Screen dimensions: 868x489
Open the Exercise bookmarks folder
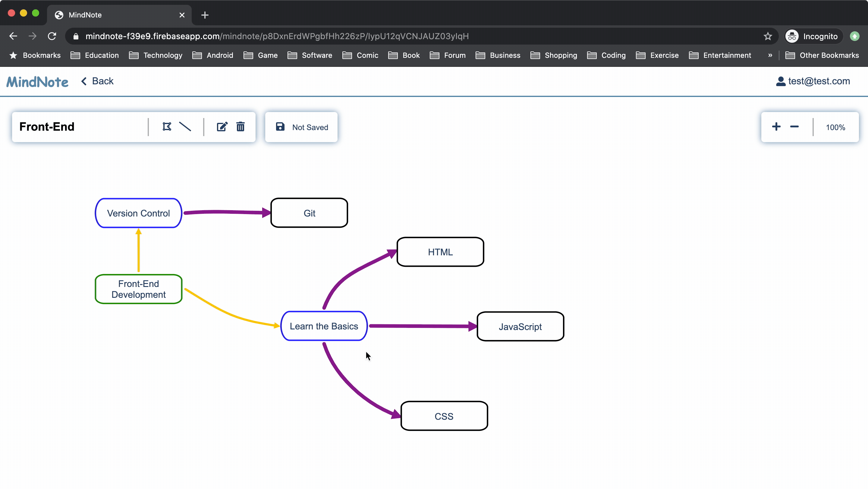click(x=657, y=55)
